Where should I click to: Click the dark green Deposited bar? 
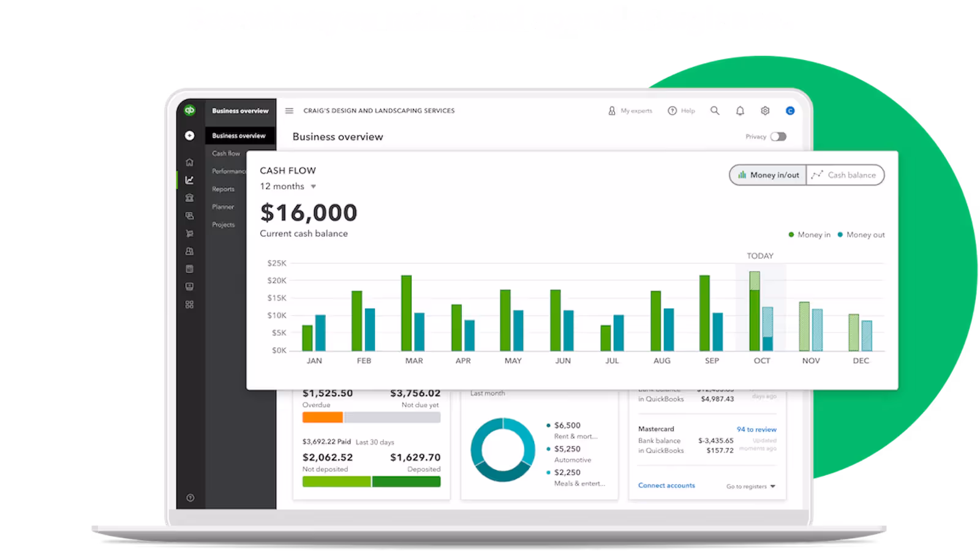pyautogui.click(x=407, y=482)
